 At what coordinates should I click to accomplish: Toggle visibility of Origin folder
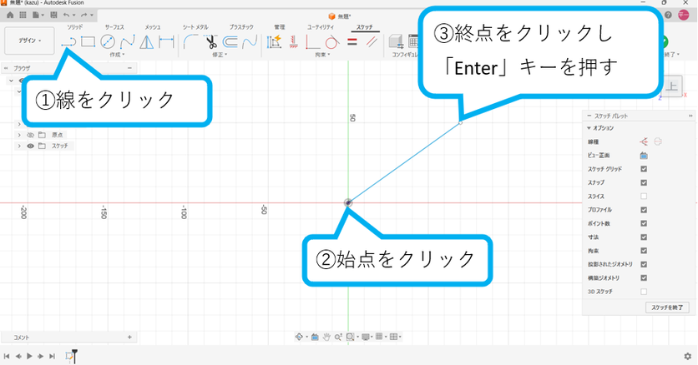coord(30,135)
